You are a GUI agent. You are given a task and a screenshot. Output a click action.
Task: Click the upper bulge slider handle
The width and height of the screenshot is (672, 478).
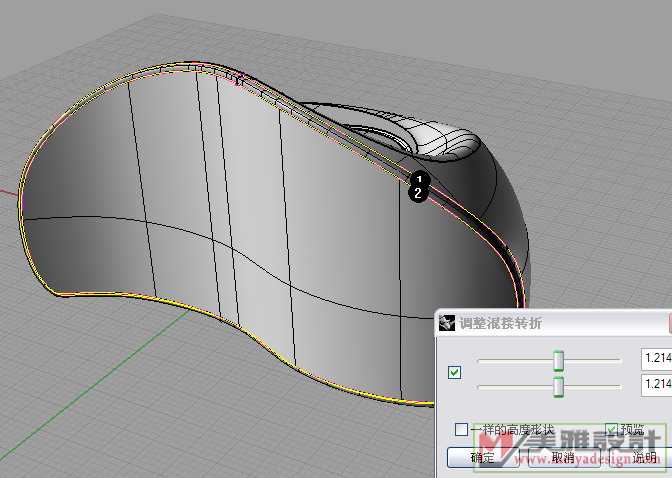pyautogui.click(x=559, y=359)
